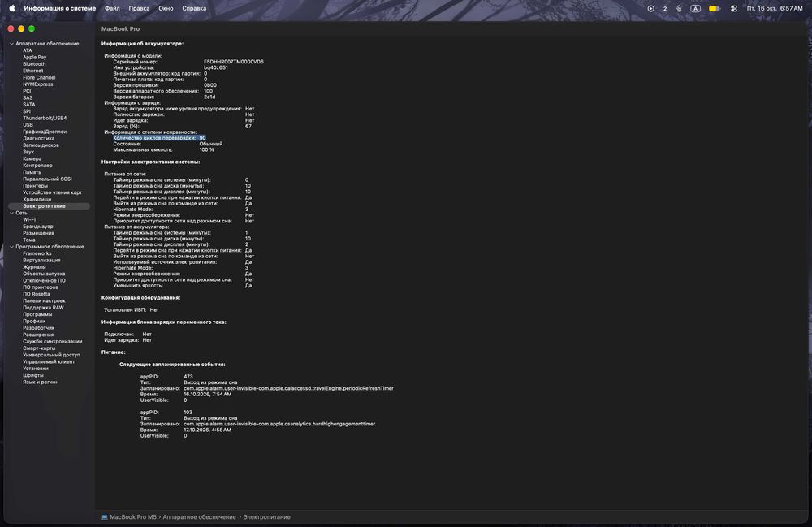
Task: Open the input source A indicator
Action: [x=696, y=8]
